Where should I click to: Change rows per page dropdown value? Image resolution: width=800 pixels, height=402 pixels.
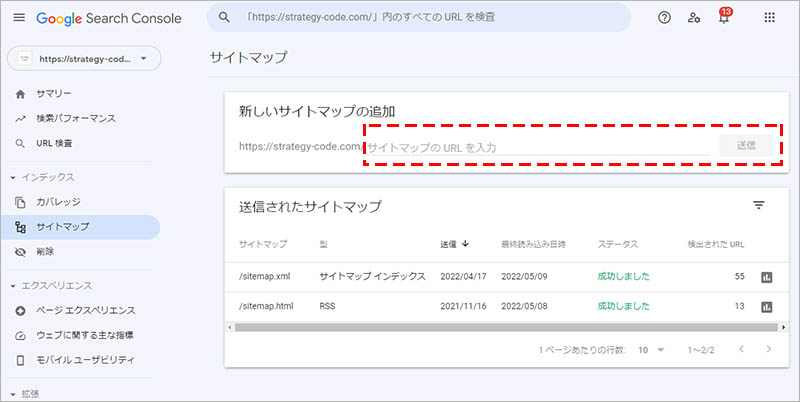(650, 349)
